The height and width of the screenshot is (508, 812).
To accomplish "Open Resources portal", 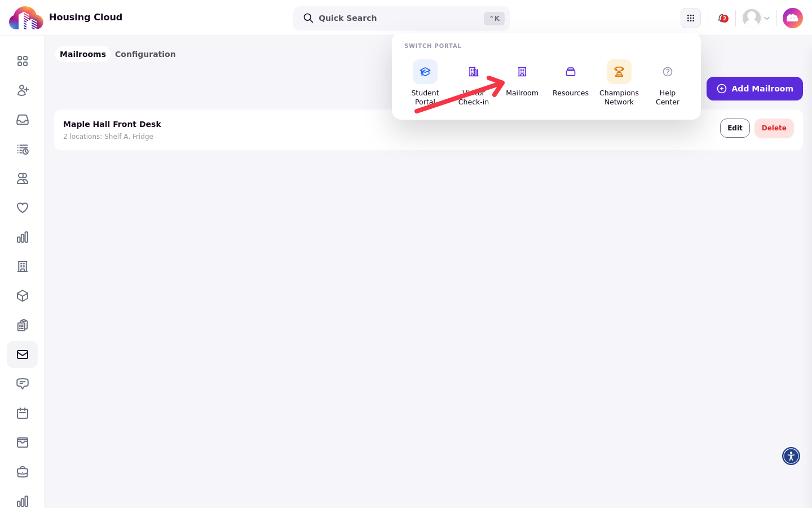I will pyautogui.click(x=571, y=79).
